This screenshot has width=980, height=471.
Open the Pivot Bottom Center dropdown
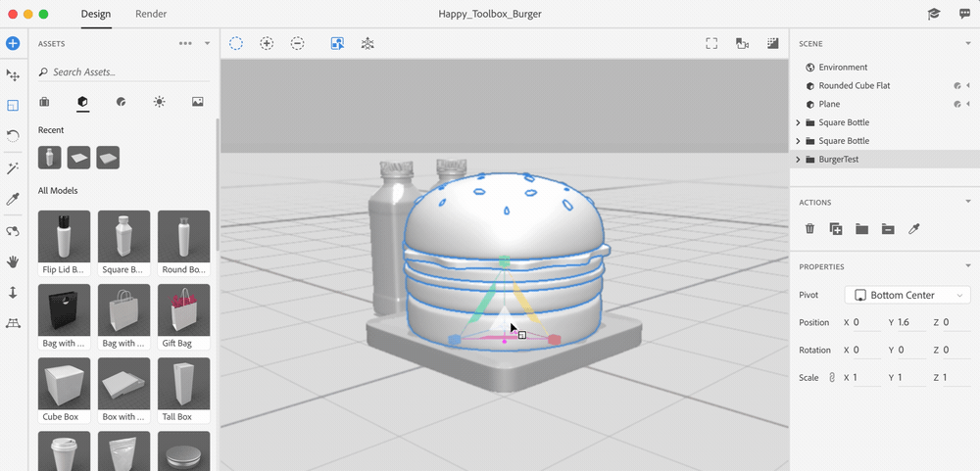pos(907,295)
